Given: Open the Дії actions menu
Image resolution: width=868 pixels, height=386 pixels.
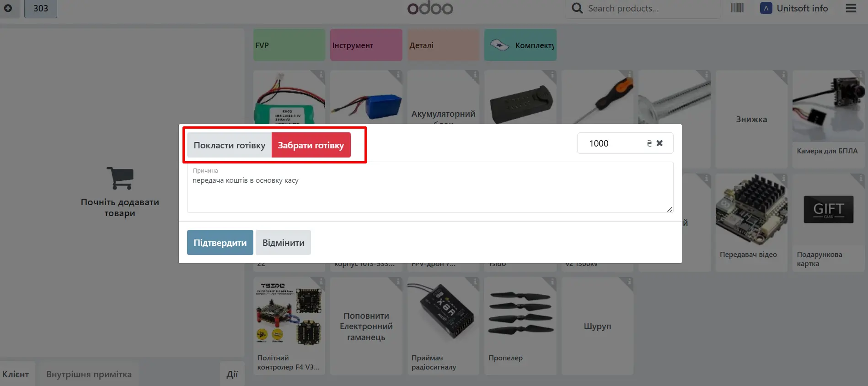Looking at the screenshot, I should tap(232, 374).
